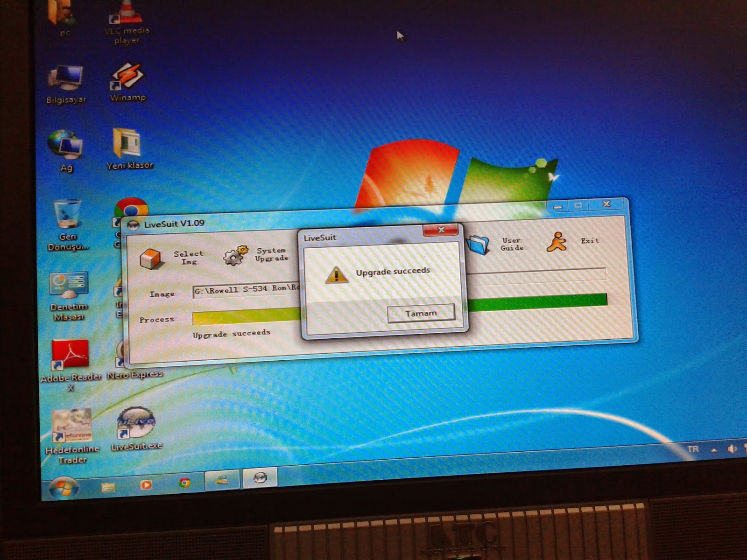747x560 pixels.
Task: Select the Denetim Masası desktop icon
Action: tap(68, 296)
